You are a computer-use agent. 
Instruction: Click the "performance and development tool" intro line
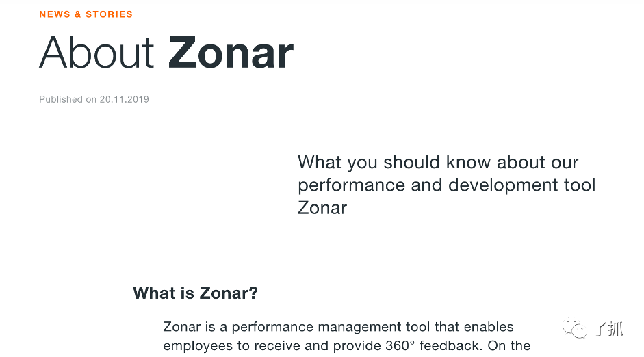click(x=446, y=185)
